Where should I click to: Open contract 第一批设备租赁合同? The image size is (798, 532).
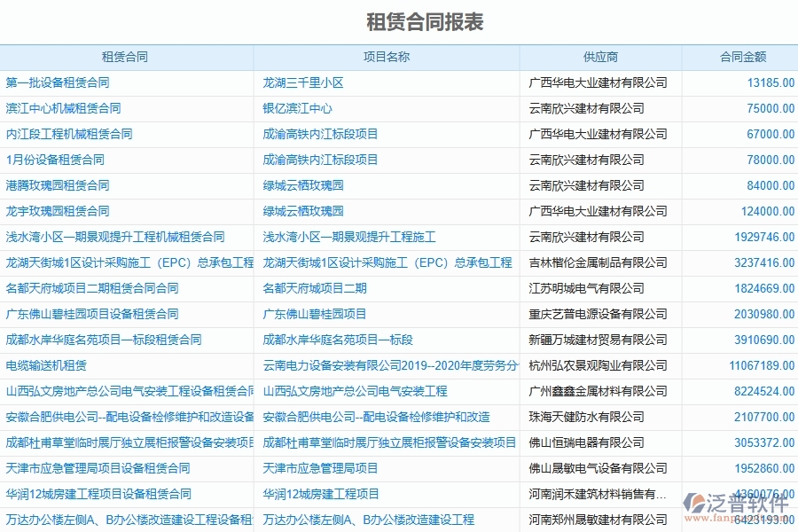pyautogui.click(x=58, y=82)
